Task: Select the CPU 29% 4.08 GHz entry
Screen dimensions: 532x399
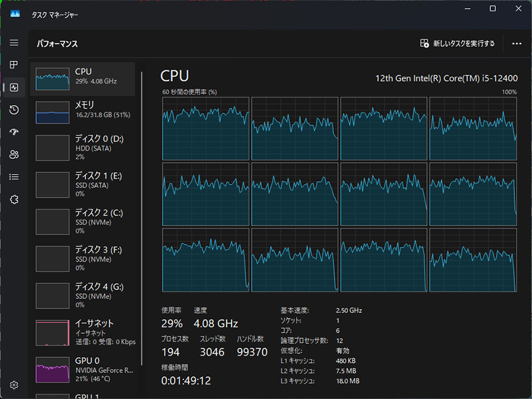Action: [82, 79]
